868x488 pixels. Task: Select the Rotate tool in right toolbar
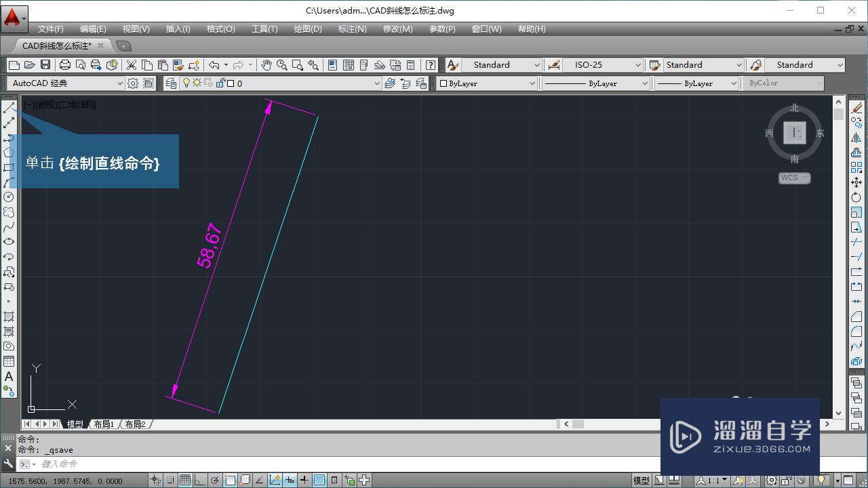point(856,197)
